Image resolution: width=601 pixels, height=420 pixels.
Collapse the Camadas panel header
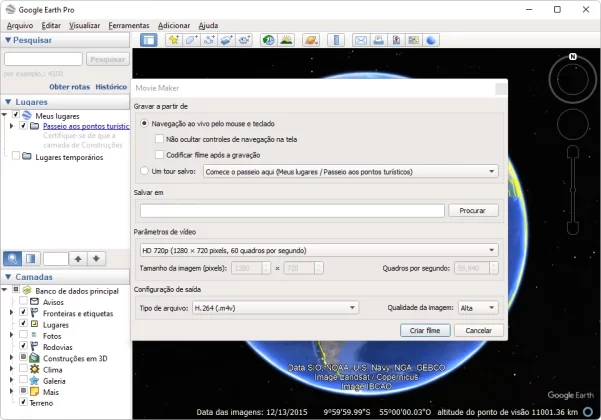pos(65,277)
